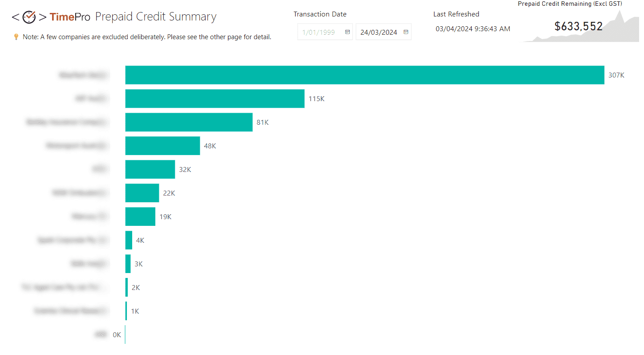The height and width of the screenshot is (355, 644).
Task: Pick the bar showing 32K
Action: coord(150,169)
